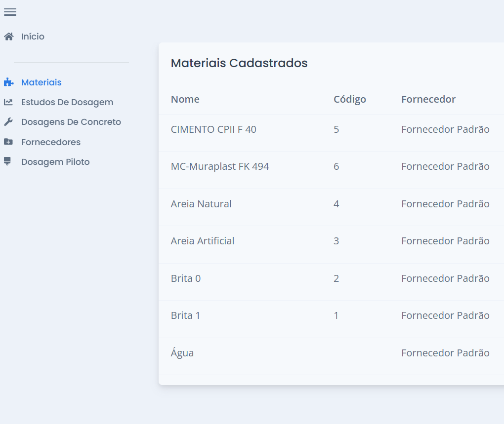Open Dosagens De Concreto section

click(71, 122)
